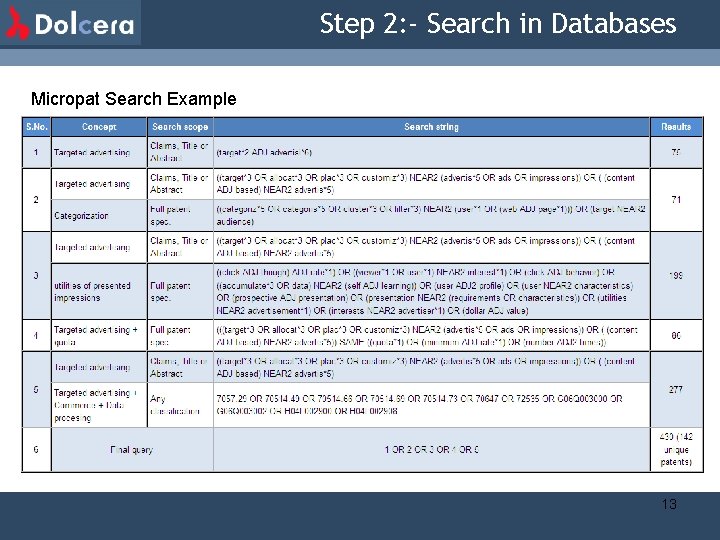The width and height of the screenshot is (720, 540).
Task: Select serial number cell "5"
Action: click(36, 389)
